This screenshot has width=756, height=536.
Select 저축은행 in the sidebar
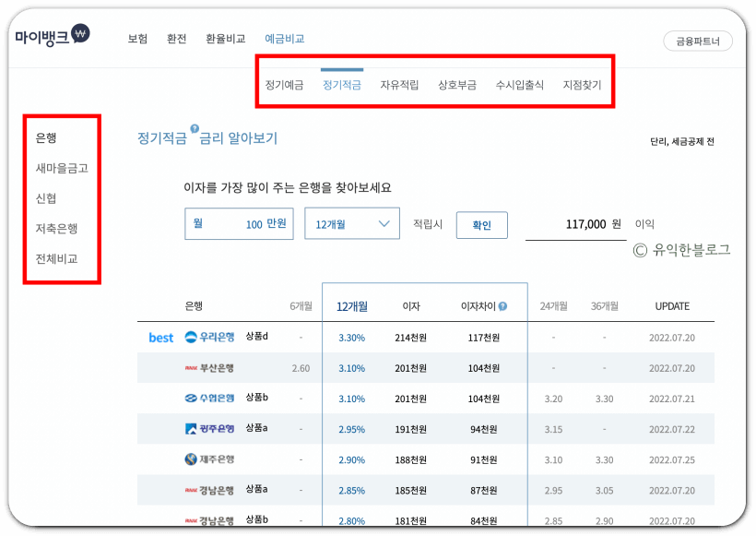(x=56, y=228)
